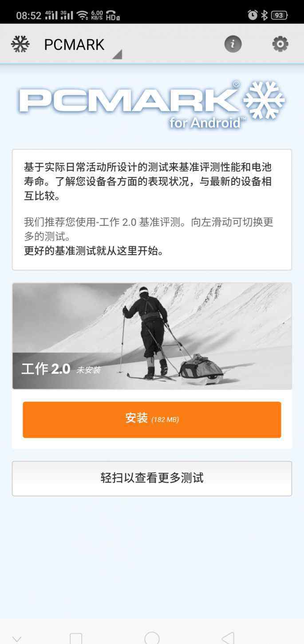This screenshot has height=644, width=304.
Task: Tap the battery indicator in status bar
Action: click(279, 15)
